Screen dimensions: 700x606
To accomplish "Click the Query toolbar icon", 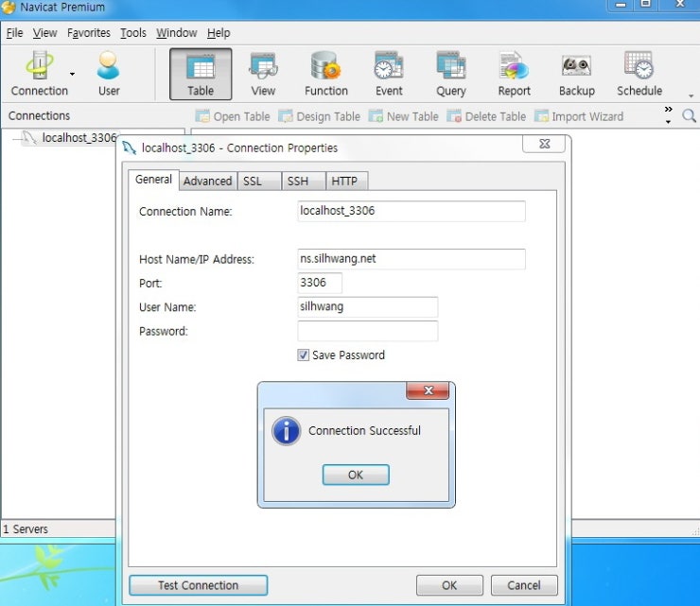I will 451,74.
